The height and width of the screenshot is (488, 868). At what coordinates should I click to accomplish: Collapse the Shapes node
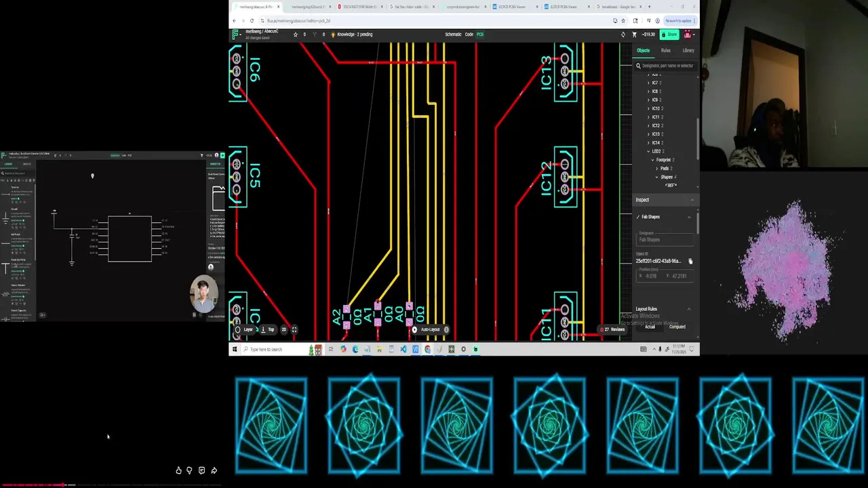tap(657, 177)
